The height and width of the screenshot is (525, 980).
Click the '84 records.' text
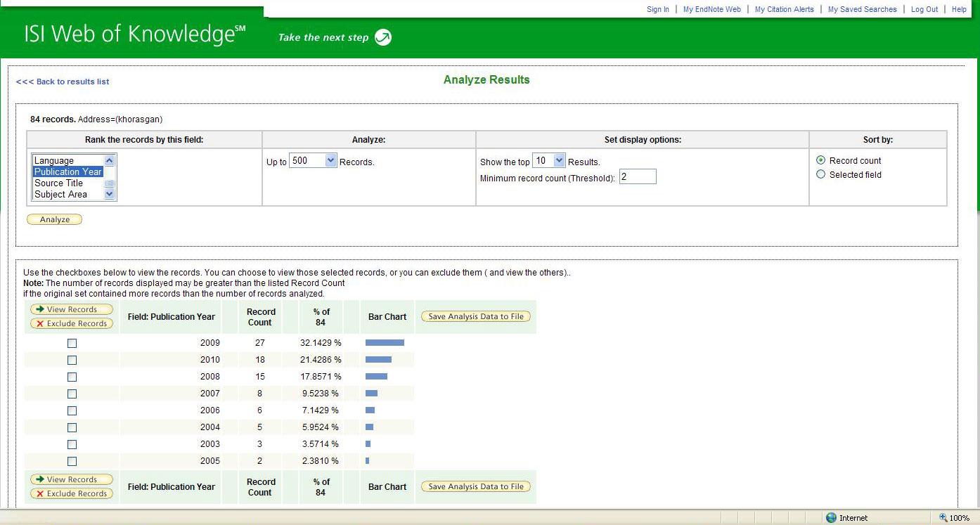(x=53, y=119)
